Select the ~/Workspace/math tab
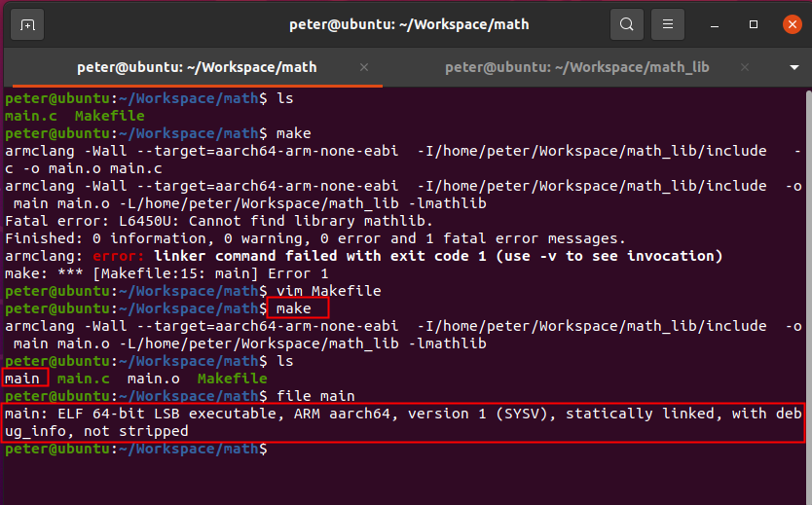The width and height of the screenshot is (812, 505). (x=195, y=68)
